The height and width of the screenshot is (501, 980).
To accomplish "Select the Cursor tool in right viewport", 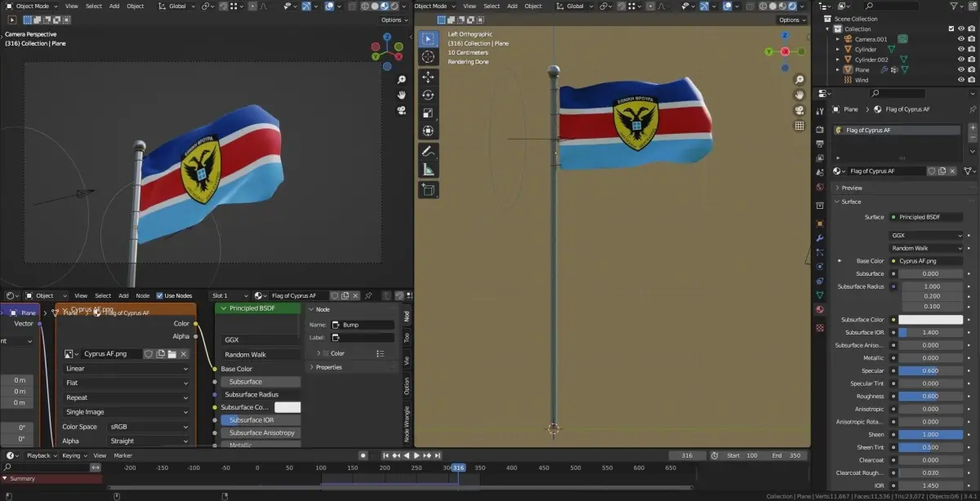I will [429, 57].
